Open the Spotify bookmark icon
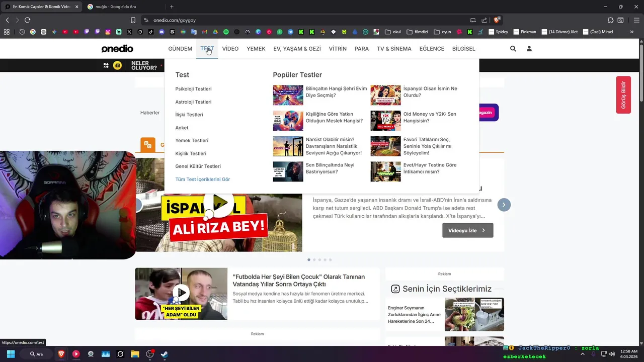Viewport: 644px width, 362px height. [226, 32]
